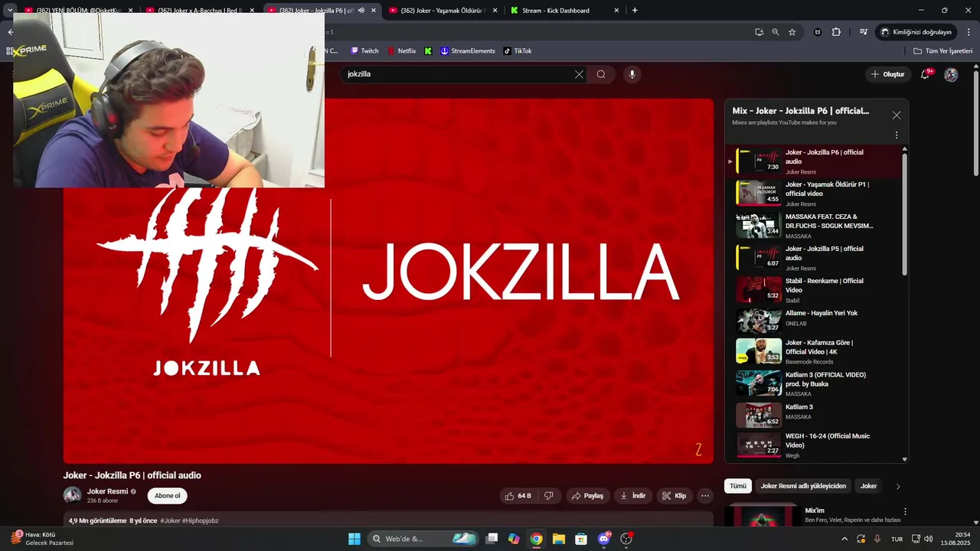The image size is (980, 551).
Task: Open new browser tab with plus
Action: [x=635, y=11]
